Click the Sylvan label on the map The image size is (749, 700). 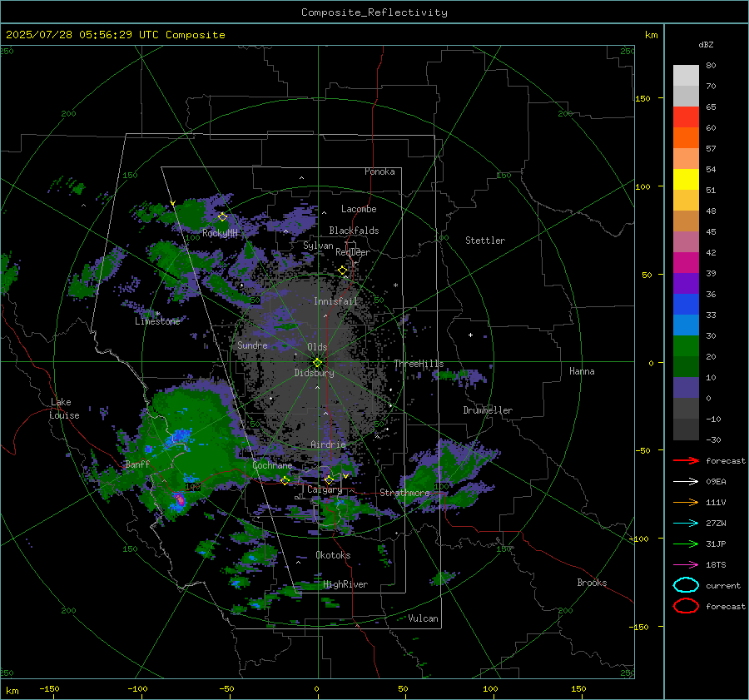click(318, 246)
